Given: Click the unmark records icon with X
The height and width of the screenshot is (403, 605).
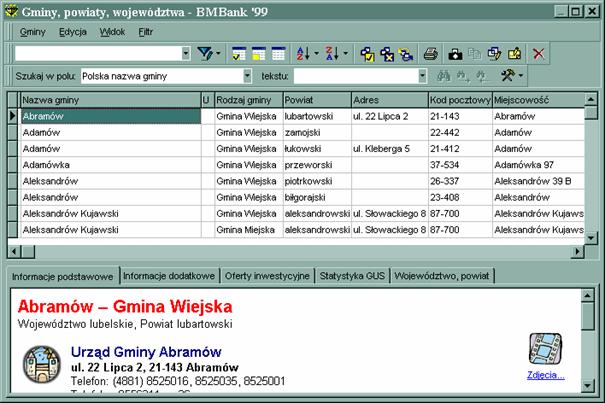Looking at the screenshot, I should click(387, 54).
